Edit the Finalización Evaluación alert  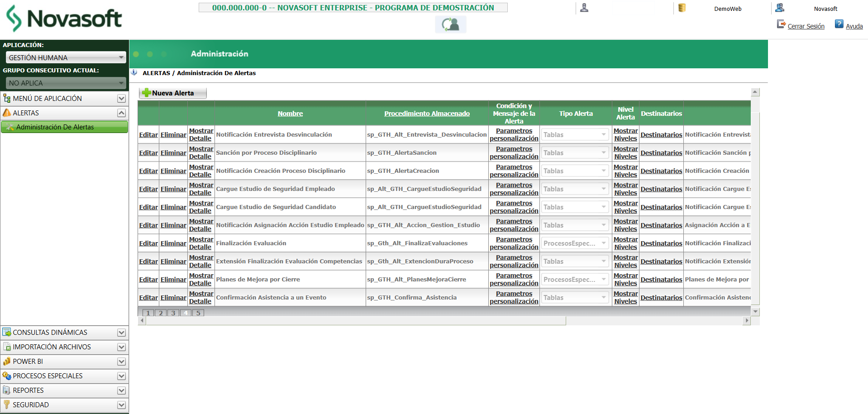(148, 243)
